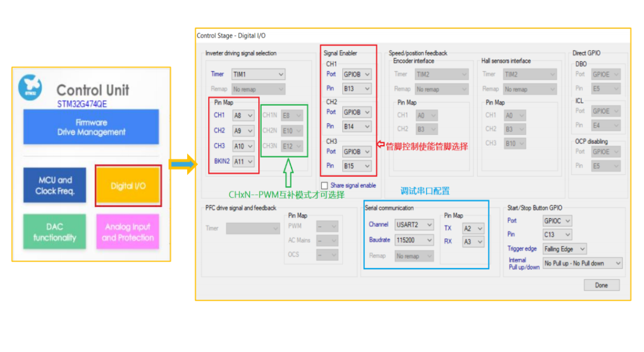
Task: Open the Timer TIM1 dropdown
Action: point(258,74)
